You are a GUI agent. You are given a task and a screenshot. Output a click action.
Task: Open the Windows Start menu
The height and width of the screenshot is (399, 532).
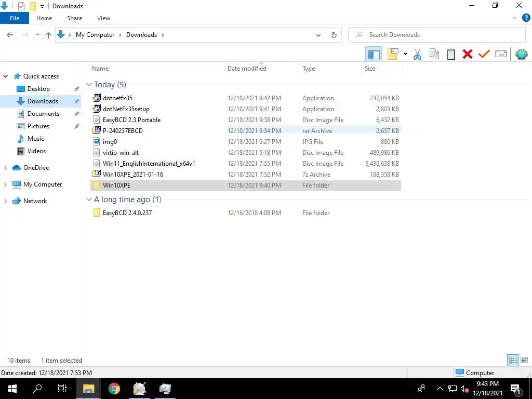coord(12,389)
